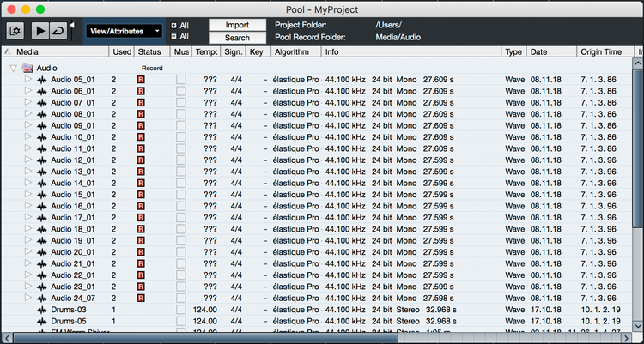The height and width of the screenshot is (344, 644).
Task: Open the Pool info line settings icon
Action: 15,31
